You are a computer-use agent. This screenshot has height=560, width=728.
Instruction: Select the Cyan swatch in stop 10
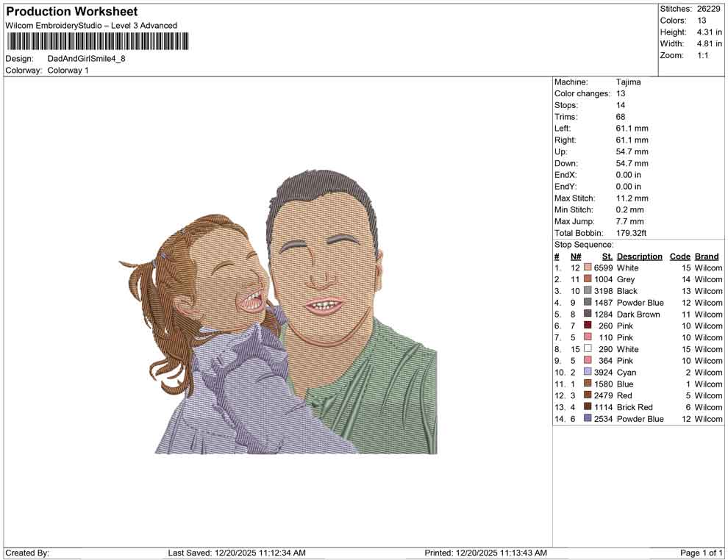click(588, 373)
